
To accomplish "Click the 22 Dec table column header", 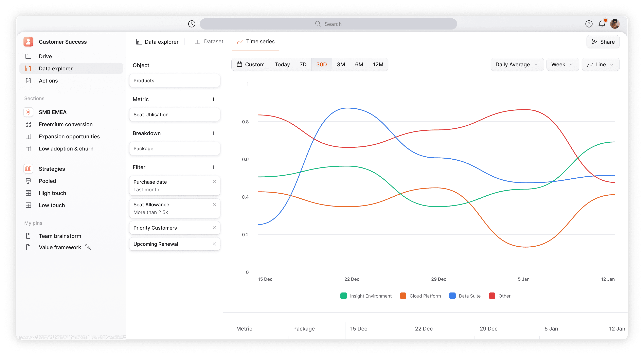I will 424,328.
